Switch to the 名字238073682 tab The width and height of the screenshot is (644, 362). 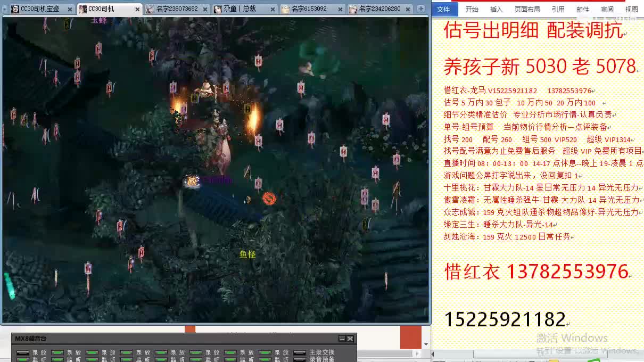(x=177, y=9)
